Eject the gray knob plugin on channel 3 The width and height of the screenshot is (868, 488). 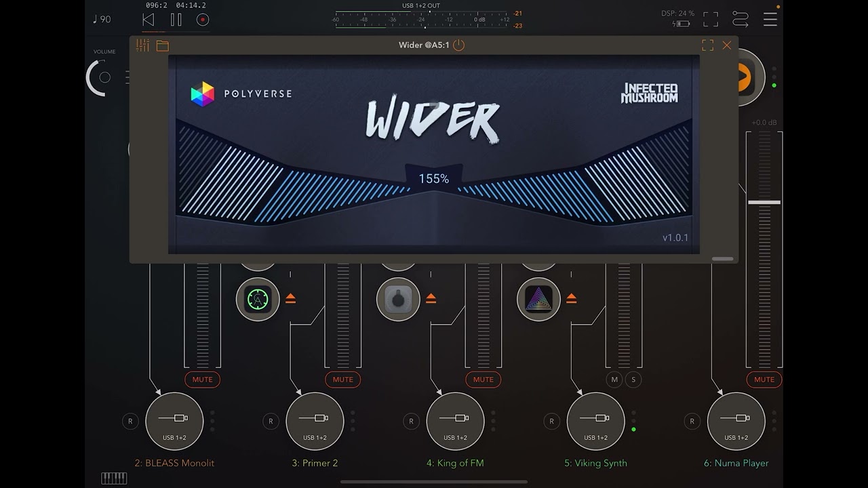tap(431, 298)
